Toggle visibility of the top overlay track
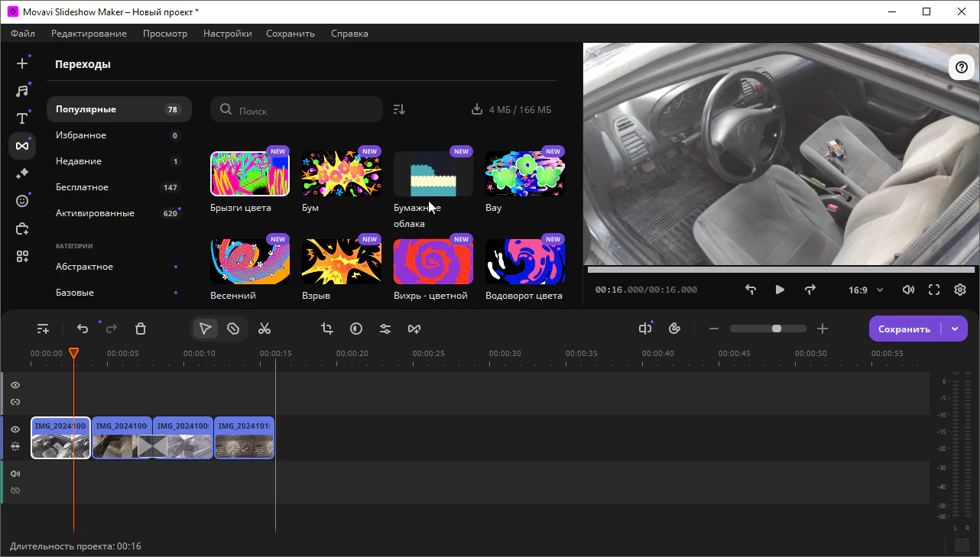The width and height of the screenshot is (980, 557). (15, 385)
